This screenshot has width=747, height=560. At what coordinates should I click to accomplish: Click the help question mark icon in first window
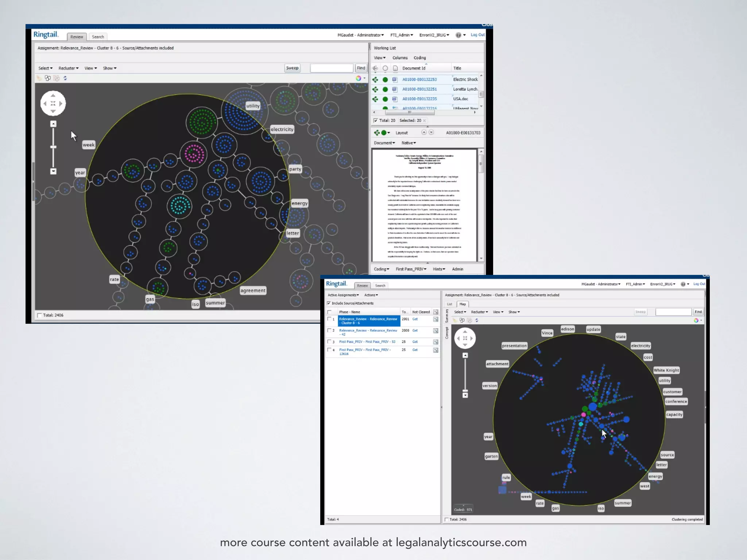pos(458,35)
